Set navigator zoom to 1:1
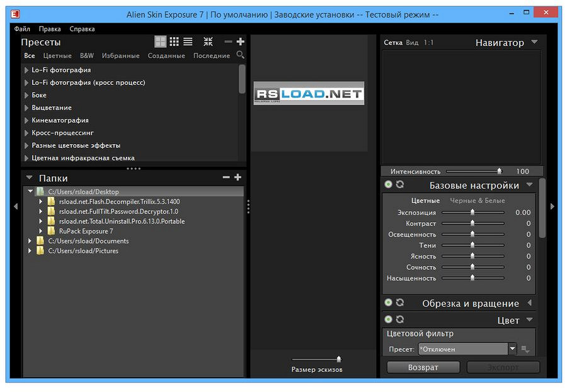Screen dimensions: 567x392 pyautogui.click(x=428, y=43)
